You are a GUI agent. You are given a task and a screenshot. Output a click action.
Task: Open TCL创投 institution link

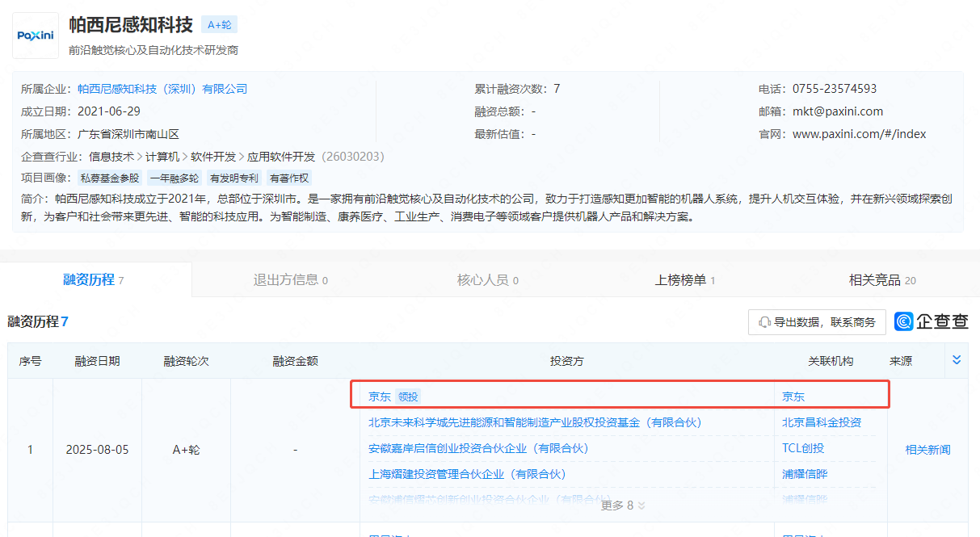803,448
